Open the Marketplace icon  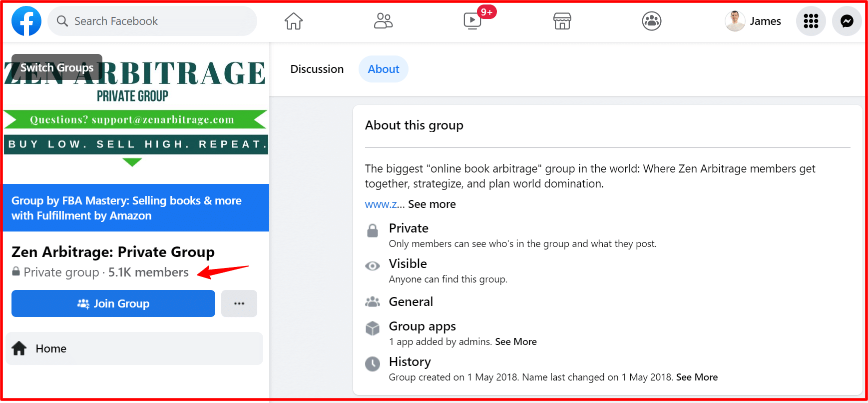coord(562,21)
